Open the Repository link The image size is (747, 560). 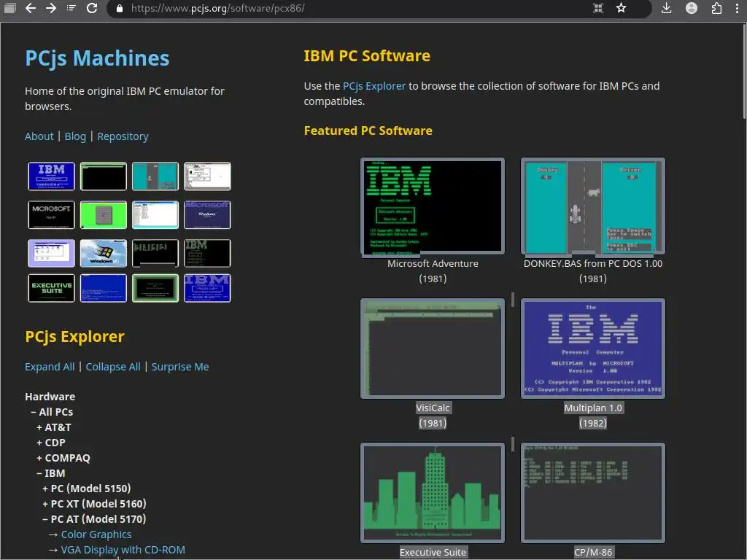[x=123, y=136]
